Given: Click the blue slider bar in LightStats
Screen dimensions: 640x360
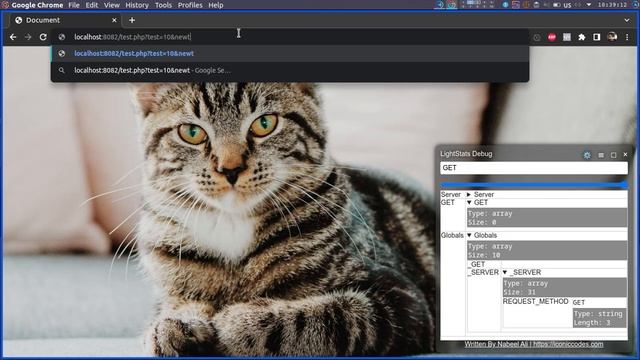Looking at the screenshot, I should click(x=534, y=185).
